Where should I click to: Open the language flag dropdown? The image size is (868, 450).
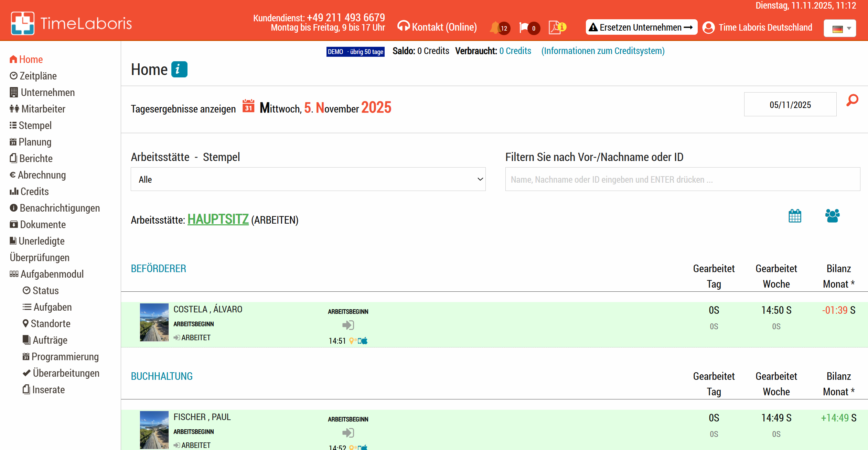pyautogui.click(x=840, y=28)
